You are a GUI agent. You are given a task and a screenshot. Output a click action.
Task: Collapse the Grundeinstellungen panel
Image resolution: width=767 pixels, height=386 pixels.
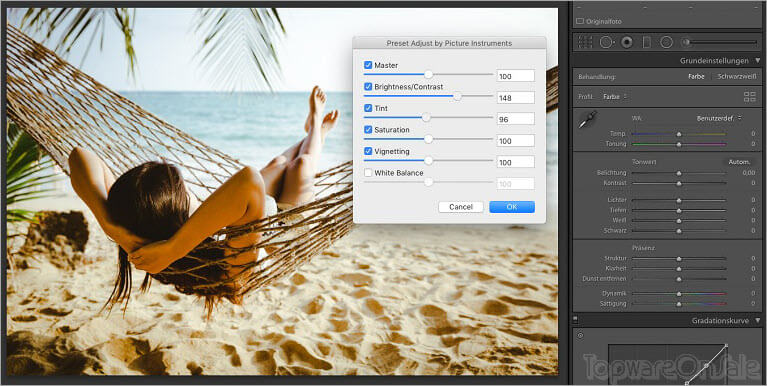(x=758, y=61)
